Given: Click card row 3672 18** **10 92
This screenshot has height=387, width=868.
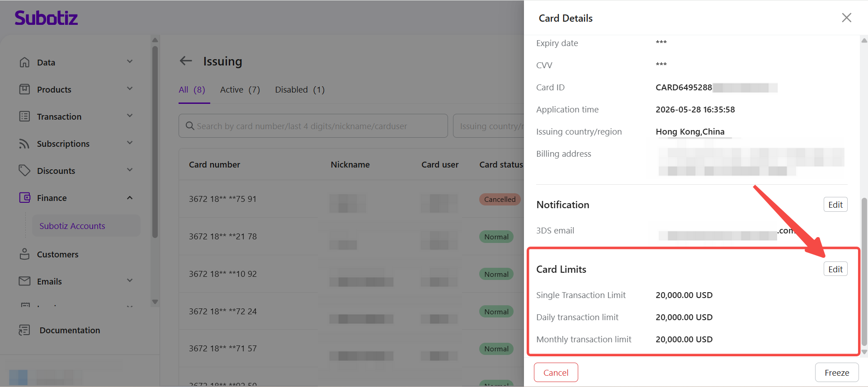Looking at the screenshot, I should 351,274.
